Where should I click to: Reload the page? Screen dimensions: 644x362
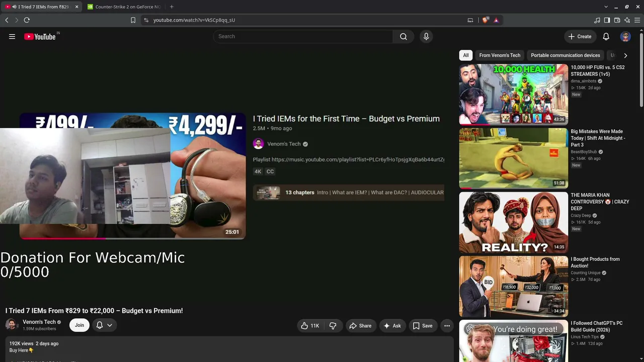pyautogui.click(x=27, y=20)
